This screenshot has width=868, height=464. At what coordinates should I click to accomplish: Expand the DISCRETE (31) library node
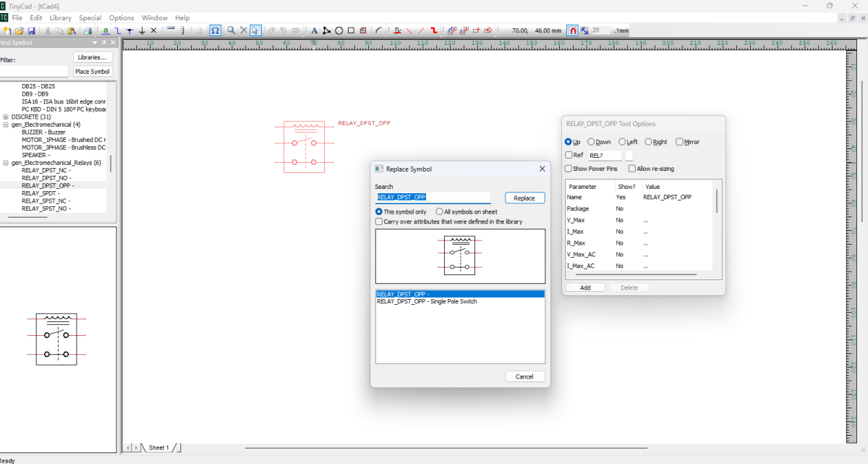(x=6, y=117)
